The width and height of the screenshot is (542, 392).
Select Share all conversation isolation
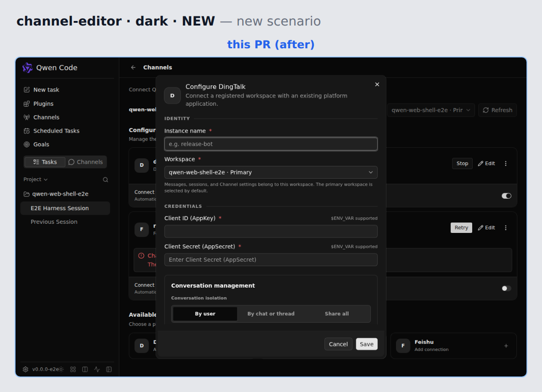tap(337, 314)
